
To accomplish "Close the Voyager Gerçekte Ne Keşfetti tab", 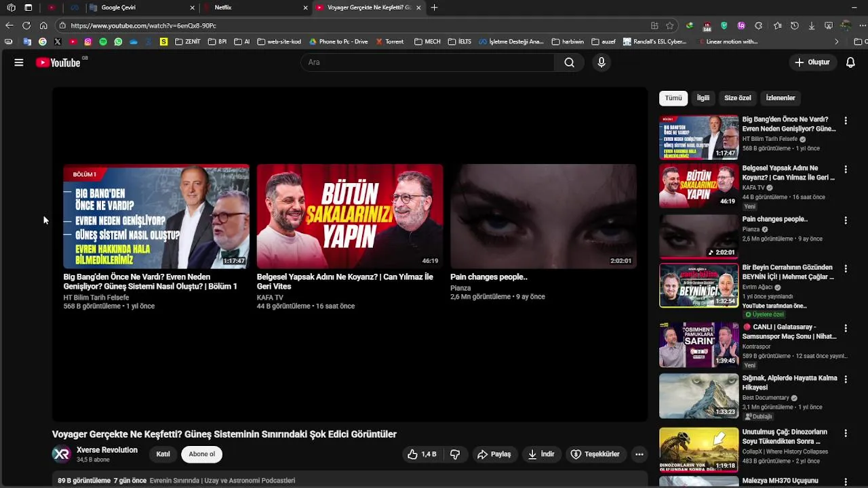I will (x=418, y=7).
